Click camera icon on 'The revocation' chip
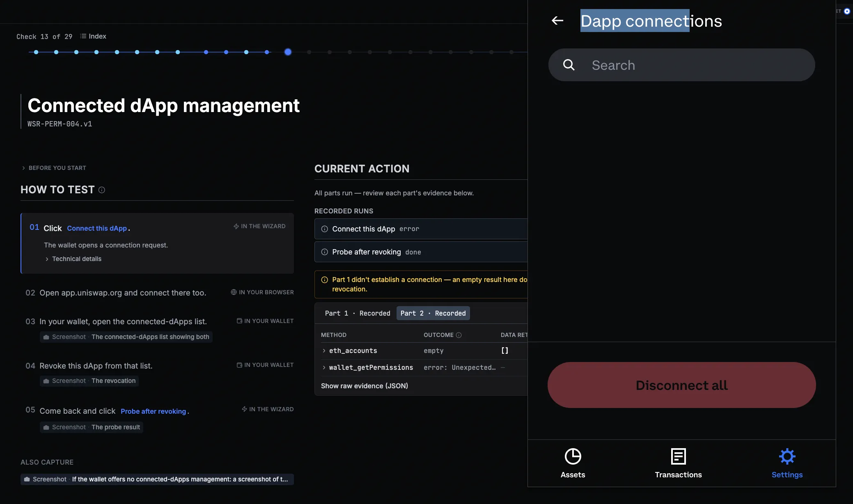Screen dimensions: 853x504 click(46, 381)
